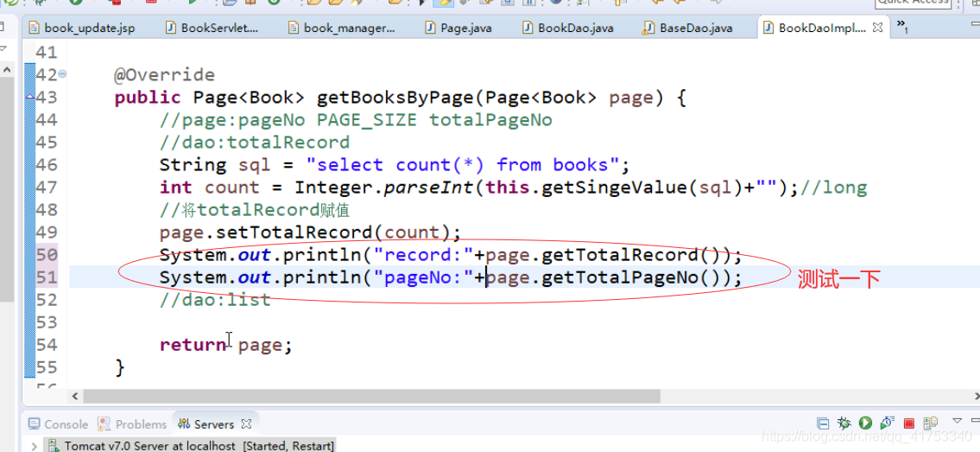Click the //dao:totalRecord comment on line 45

coord(255,143)
